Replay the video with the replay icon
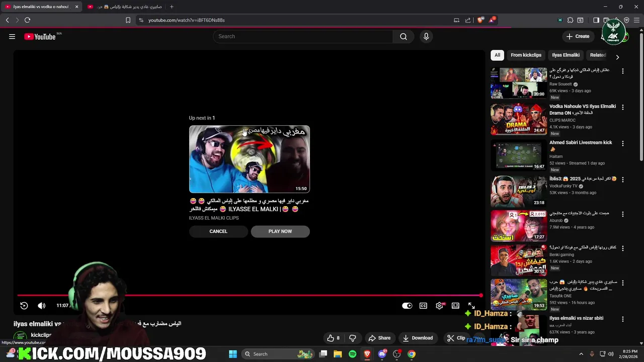This screenshot has height=362, width=644. click(x=24, y=305)
